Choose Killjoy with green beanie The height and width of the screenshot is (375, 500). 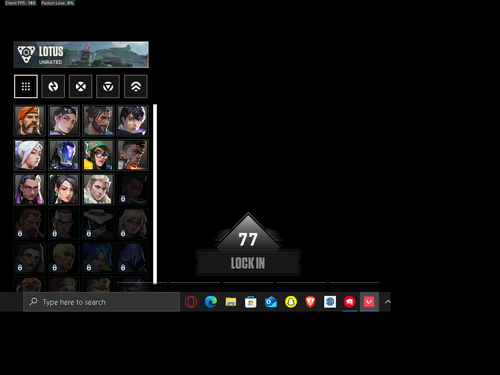(x=98, y=155)
